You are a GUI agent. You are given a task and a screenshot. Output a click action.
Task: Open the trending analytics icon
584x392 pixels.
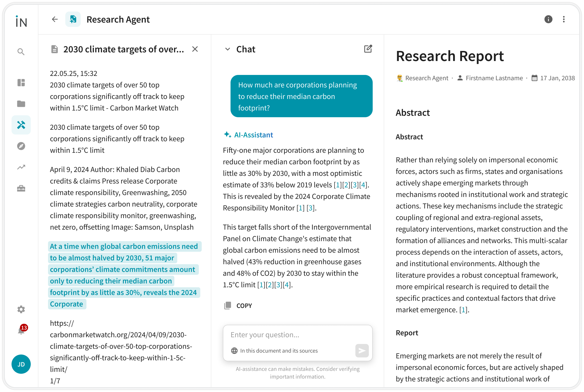(x=21, y=167)
